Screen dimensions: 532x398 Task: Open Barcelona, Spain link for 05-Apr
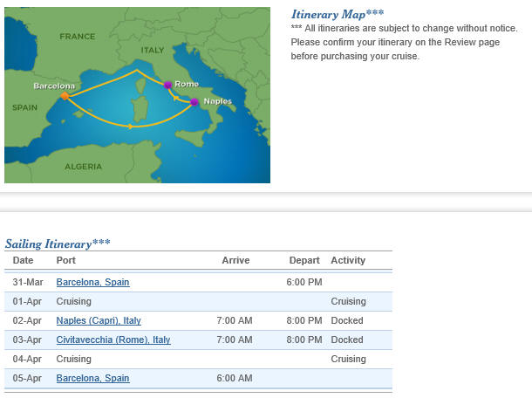tap(92, 378)
